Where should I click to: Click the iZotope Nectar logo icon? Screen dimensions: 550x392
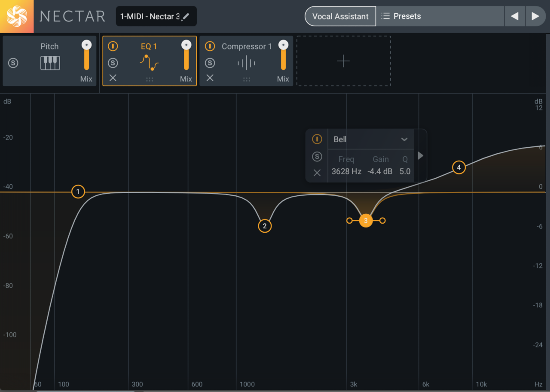click(17, 16)
